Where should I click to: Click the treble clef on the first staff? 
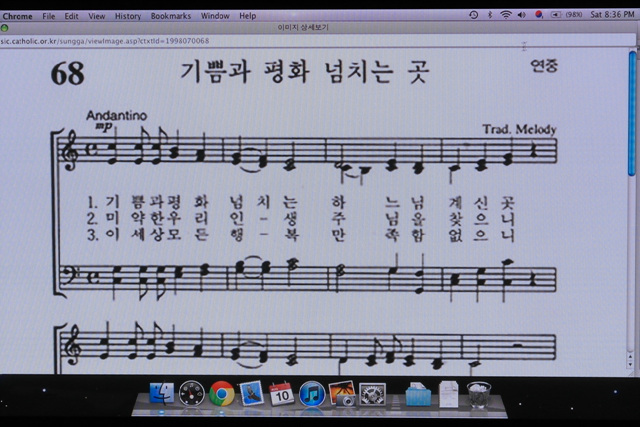(x=71, y=150)
